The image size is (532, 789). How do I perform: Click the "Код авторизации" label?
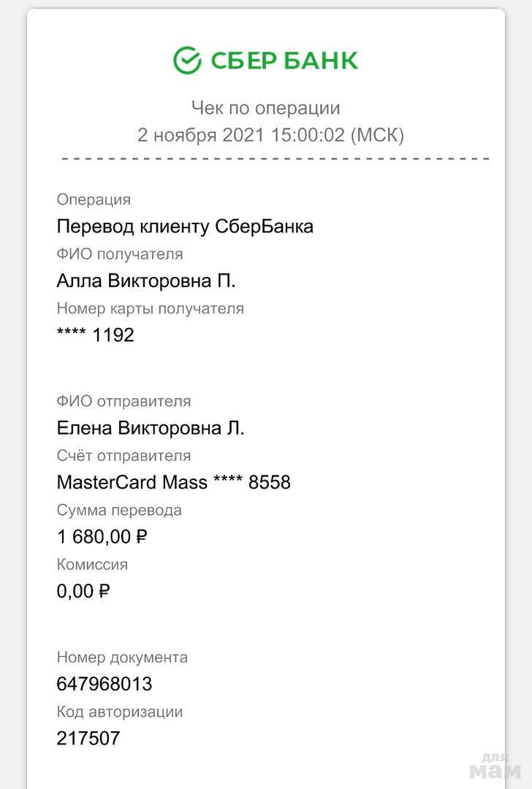click(x=120, y=712)
